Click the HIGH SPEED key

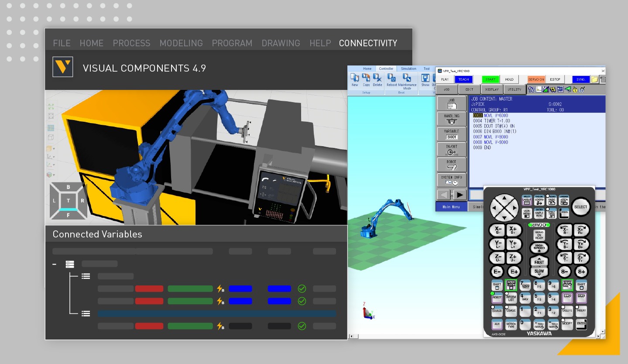point(539,247)
